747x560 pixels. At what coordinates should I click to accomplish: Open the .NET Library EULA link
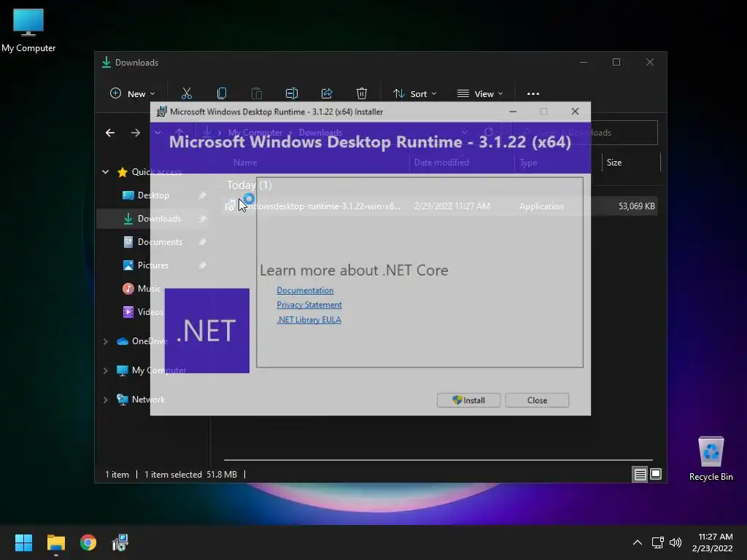(309, 319)
